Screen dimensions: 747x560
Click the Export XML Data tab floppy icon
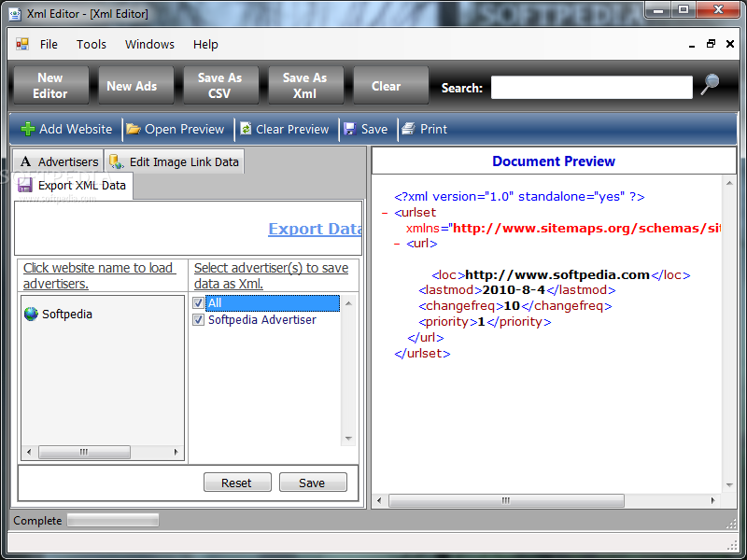point(25,185)
